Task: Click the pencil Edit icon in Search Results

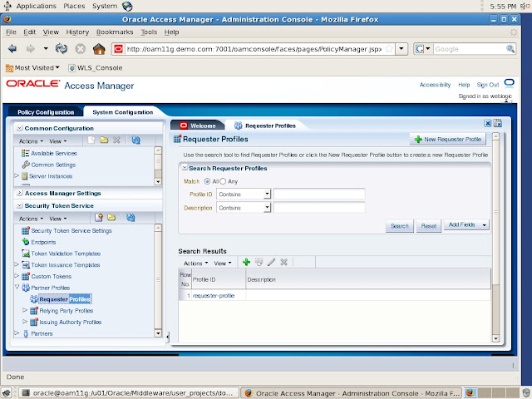Action: (x=271, y=262)
